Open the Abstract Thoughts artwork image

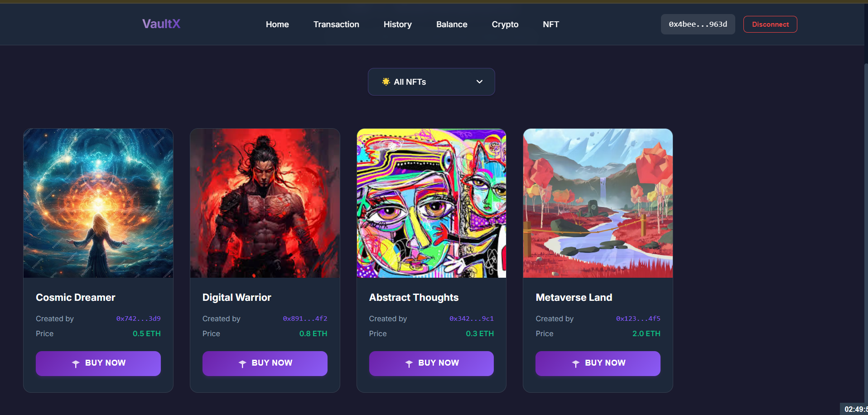click(431, 203)
